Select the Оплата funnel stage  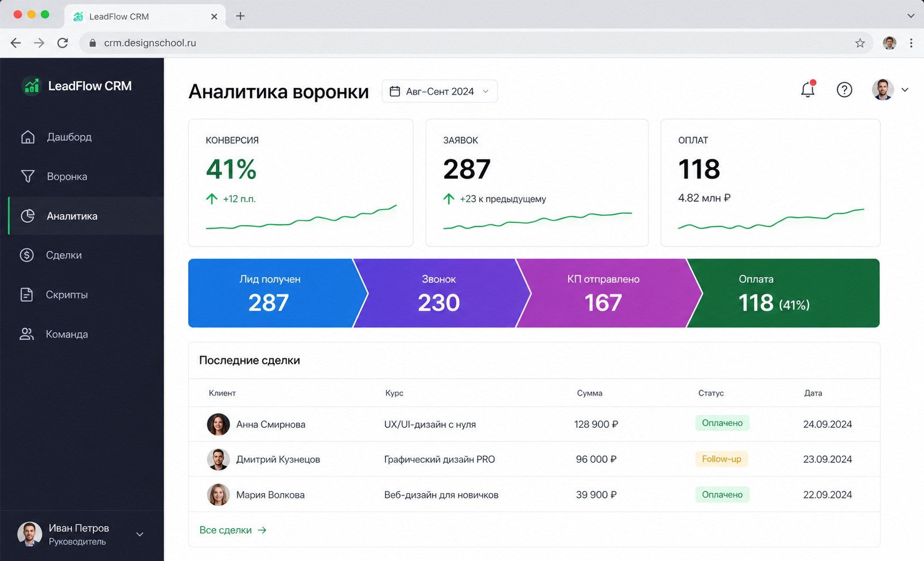click(x=783, y=293)
